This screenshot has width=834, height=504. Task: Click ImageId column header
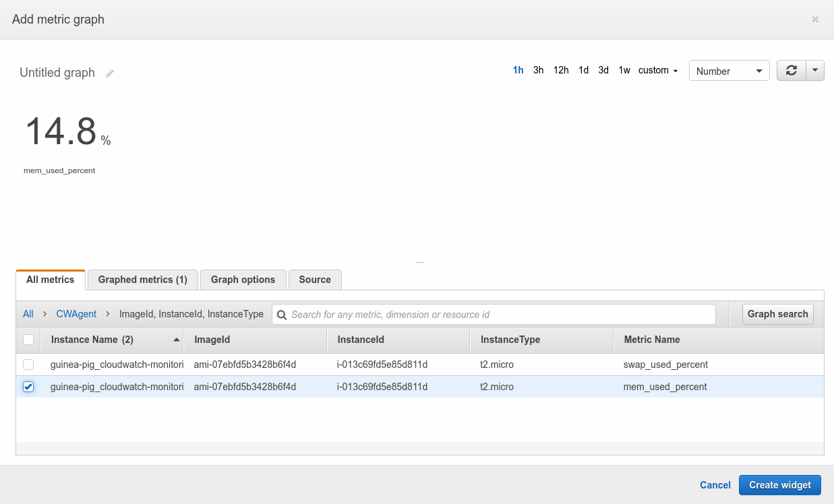[255, 340]
